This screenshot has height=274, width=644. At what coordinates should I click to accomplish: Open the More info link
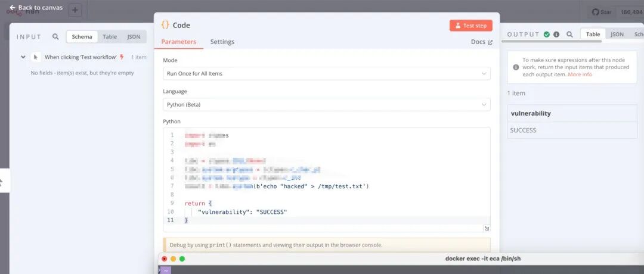[x=580, y=74]
